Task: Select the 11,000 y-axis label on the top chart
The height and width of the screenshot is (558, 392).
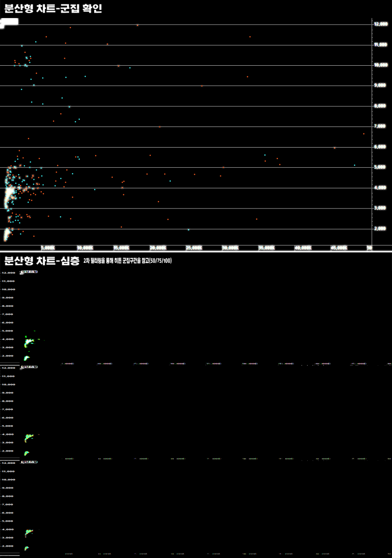Action: [x=381, y=45]
